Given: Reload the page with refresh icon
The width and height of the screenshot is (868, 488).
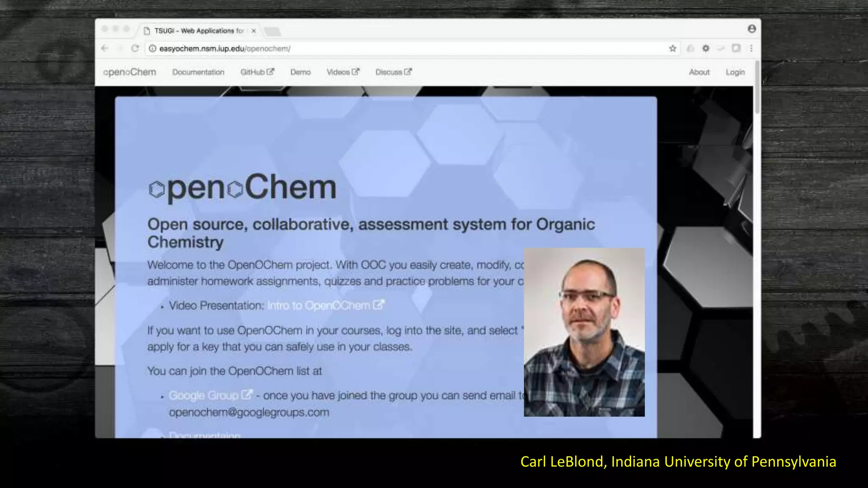Looking at the screenshot, I should [x=135, y=48].
